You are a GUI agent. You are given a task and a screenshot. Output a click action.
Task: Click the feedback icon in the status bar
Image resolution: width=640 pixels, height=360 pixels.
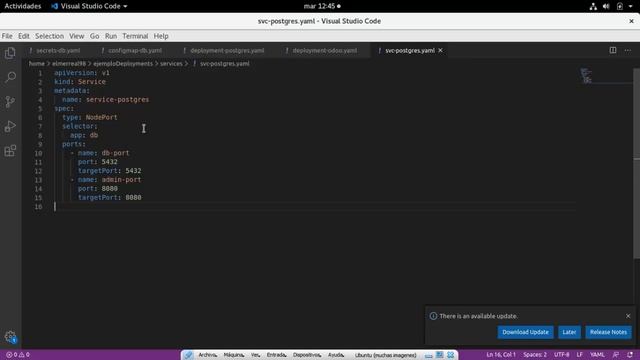tap(616, 355)
